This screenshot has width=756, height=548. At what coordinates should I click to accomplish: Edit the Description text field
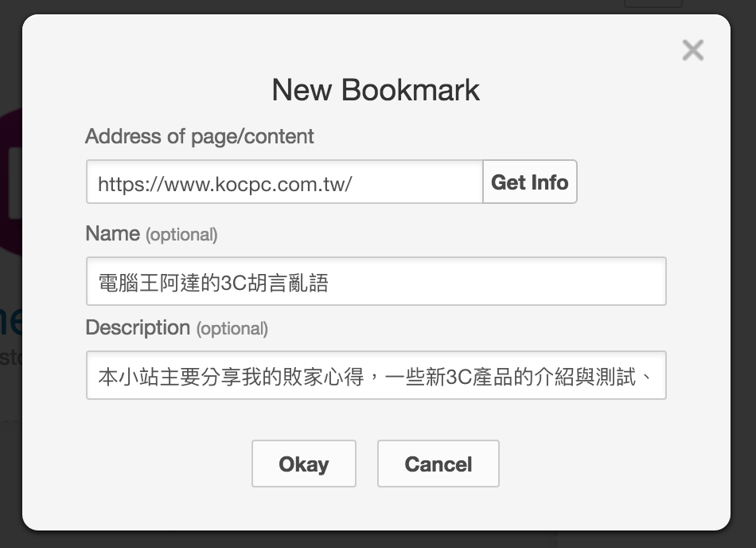(376, 375)
